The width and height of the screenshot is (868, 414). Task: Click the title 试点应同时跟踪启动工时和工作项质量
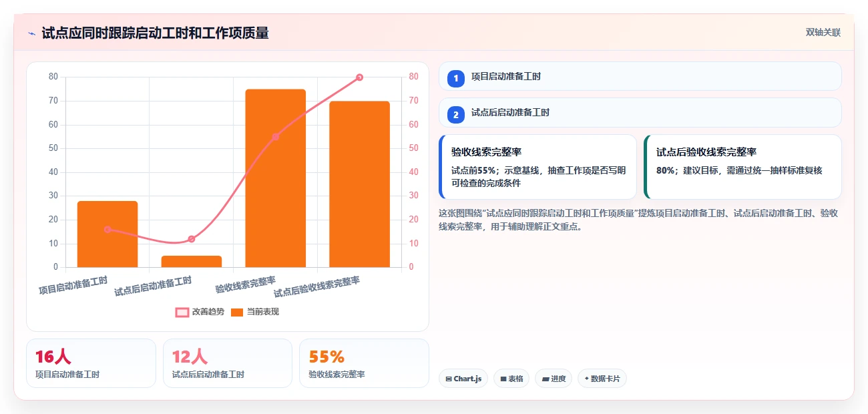155,33
